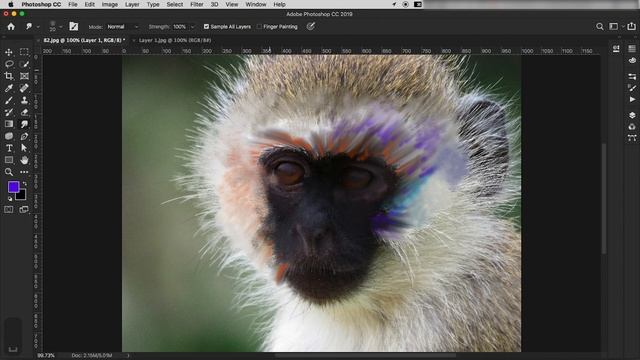Open the brush settings panel toggle
Image resolution: width=640 pixels, height=360 pixels.
click(x=73, y=27)
